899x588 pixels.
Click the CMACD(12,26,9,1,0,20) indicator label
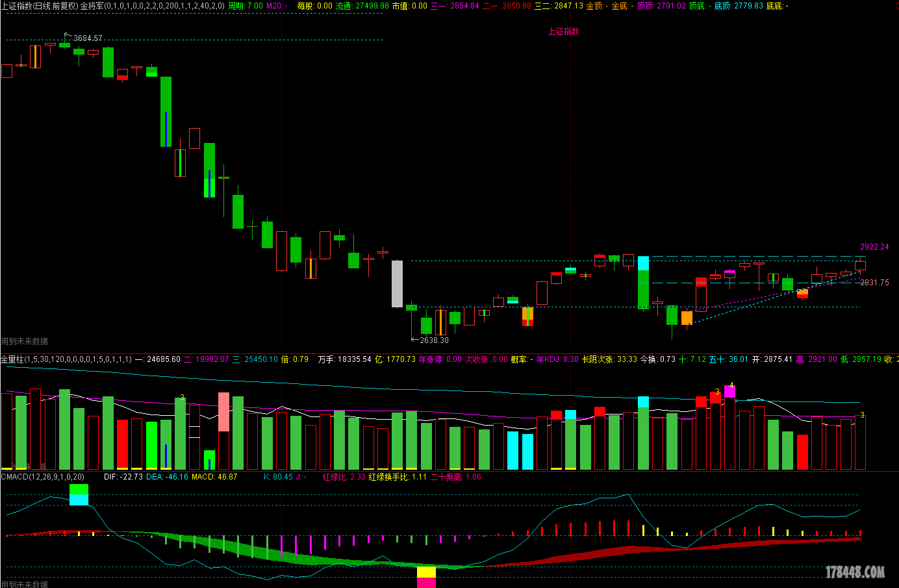tap(42, 477)
